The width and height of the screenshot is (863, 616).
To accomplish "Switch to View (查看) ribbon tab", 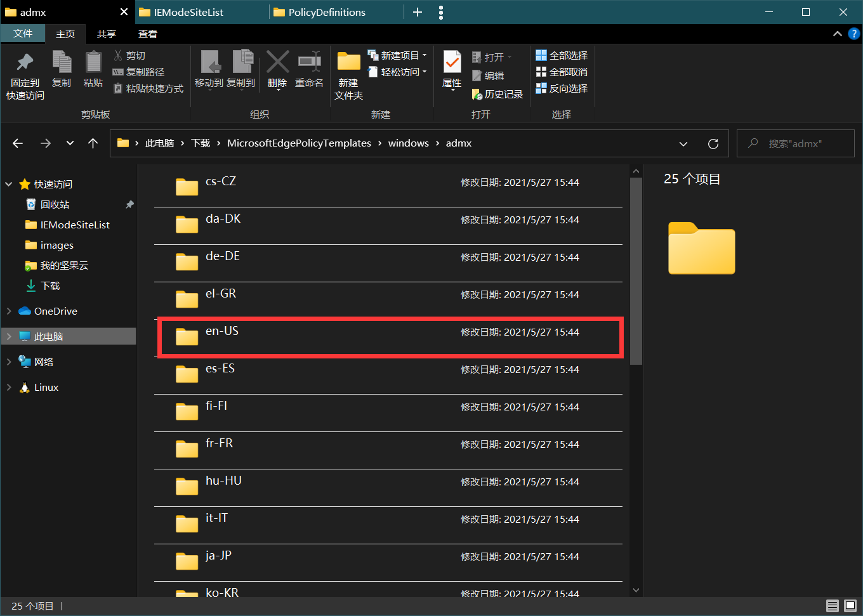I will 148,34.
